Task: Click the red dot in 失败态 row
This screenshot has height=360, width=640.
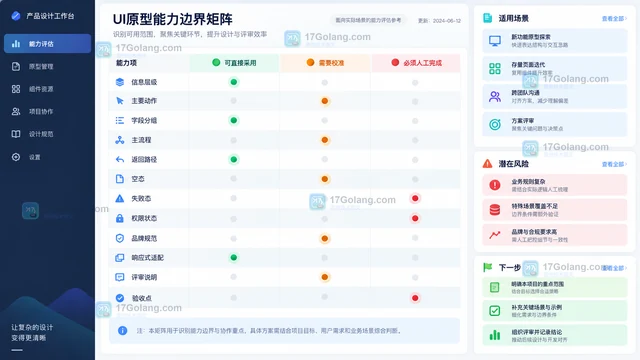Action: [x=415, y=198]
